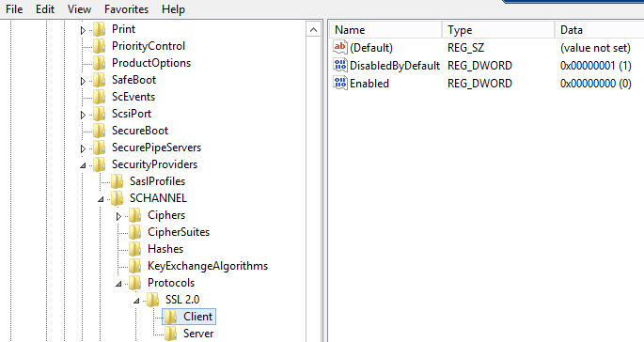Select the KeyExchangeAlgorithms key

coord(208,266)
